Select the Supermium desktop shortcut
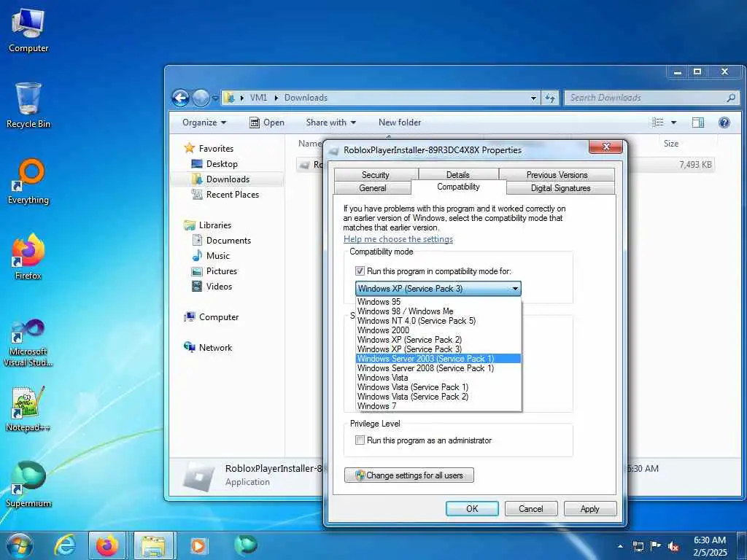 click(28, 484)
